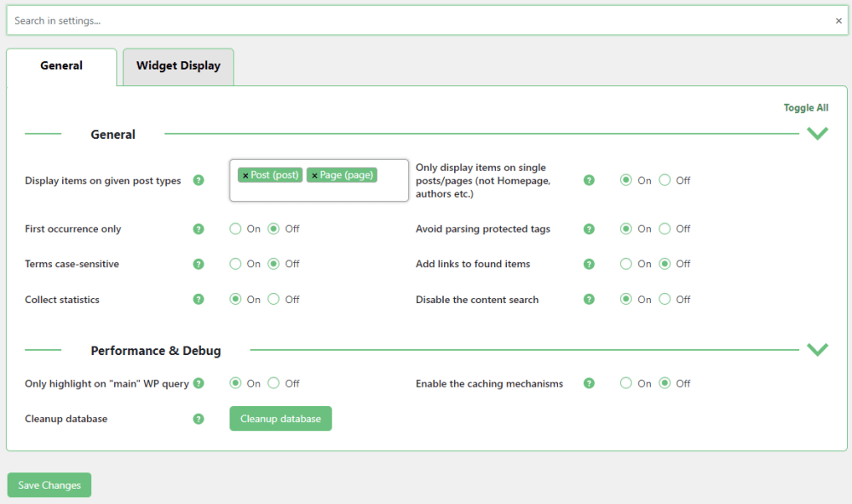Remove the Post (post) tag via its x
The width and height of the screenshot is (852, 504).
point(245,175)
